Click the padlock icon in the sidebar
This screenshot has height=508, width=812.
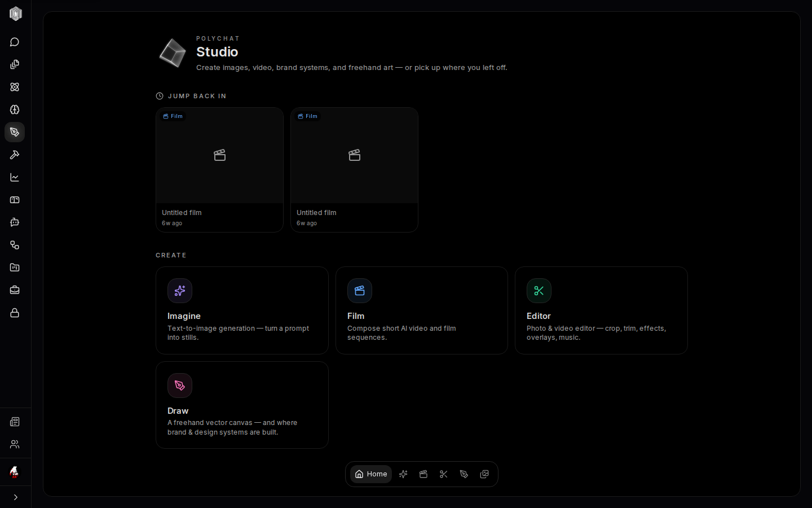15,313
